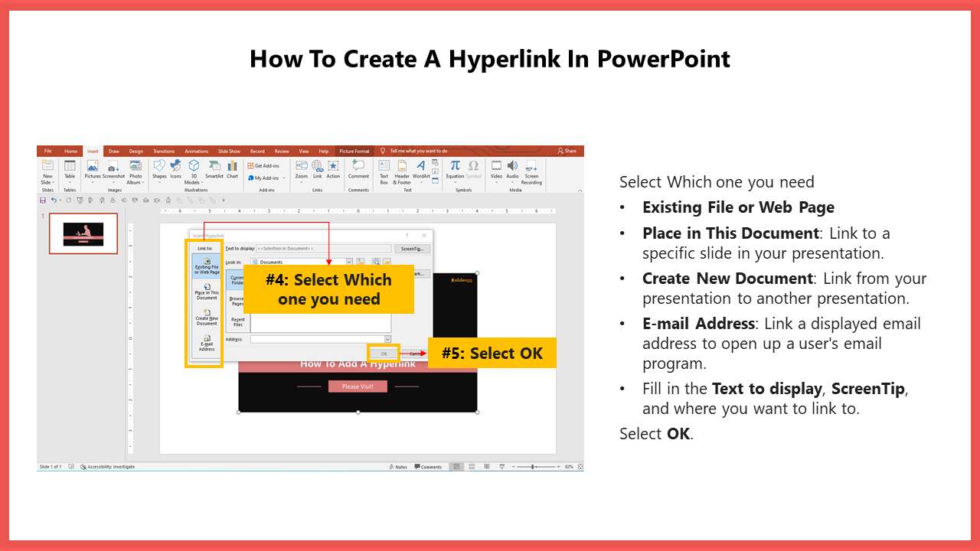Screen dimensions: 980x551
Task: Click the 3D Models icon
Action: 194,167
